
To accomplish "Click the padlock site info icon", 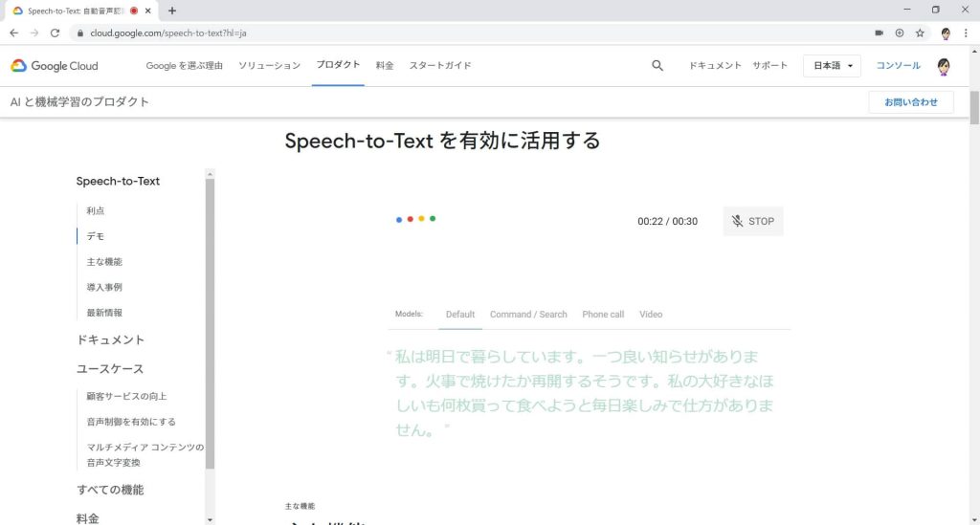I will [x=80, y=33].
